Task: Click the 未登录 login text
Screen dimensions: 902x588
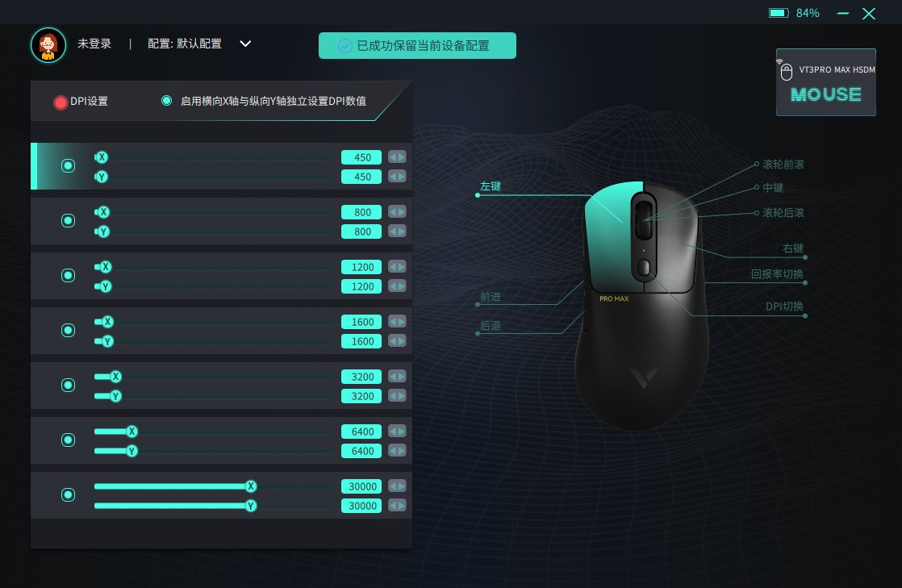Action: (x=94, y=44)
